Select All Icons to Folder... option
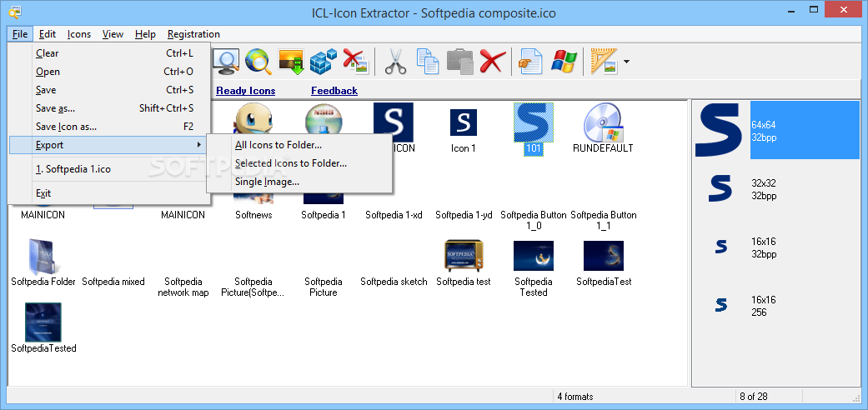Screen dimensions: 868x410 coord(299,145)
